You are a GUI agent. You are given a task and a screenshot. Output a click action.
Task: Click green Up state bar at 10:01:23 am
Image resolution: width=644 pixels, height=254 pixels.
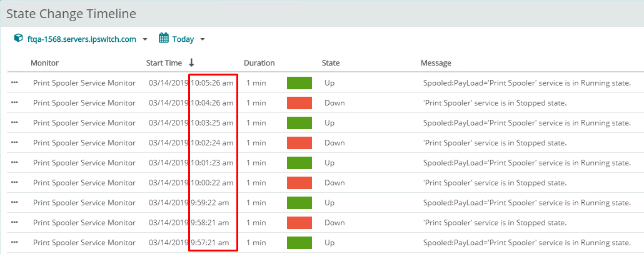299,163
